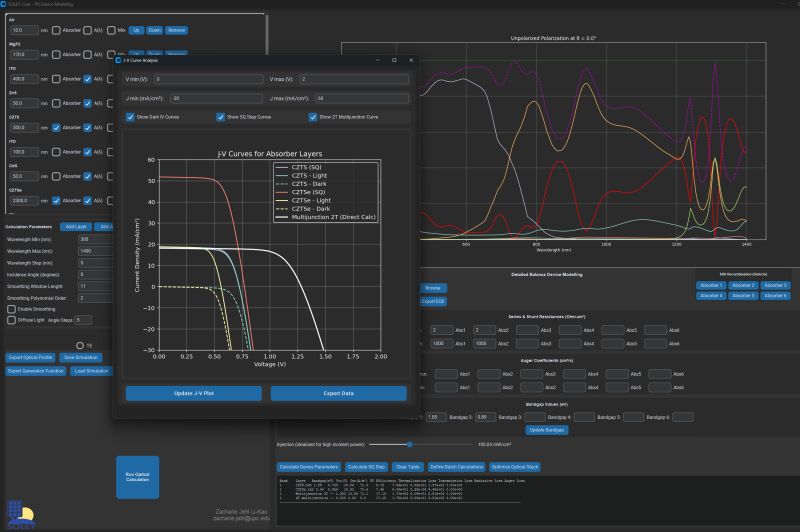The height and width of the screenshot is (532, 800).
Task: Click Export Data in J-V dialog
Action: point(339,393)
